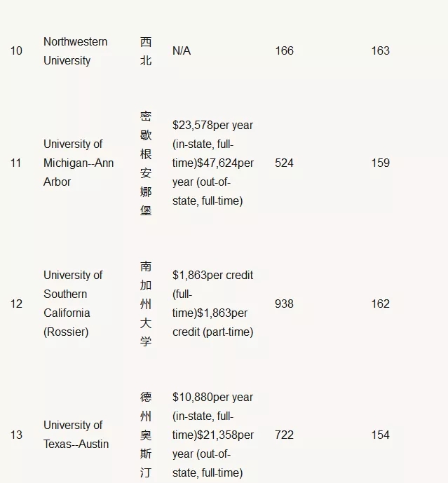Click the 166 enrollment value
The width and height of the screenshot is (448, 483).
[284, 51]
